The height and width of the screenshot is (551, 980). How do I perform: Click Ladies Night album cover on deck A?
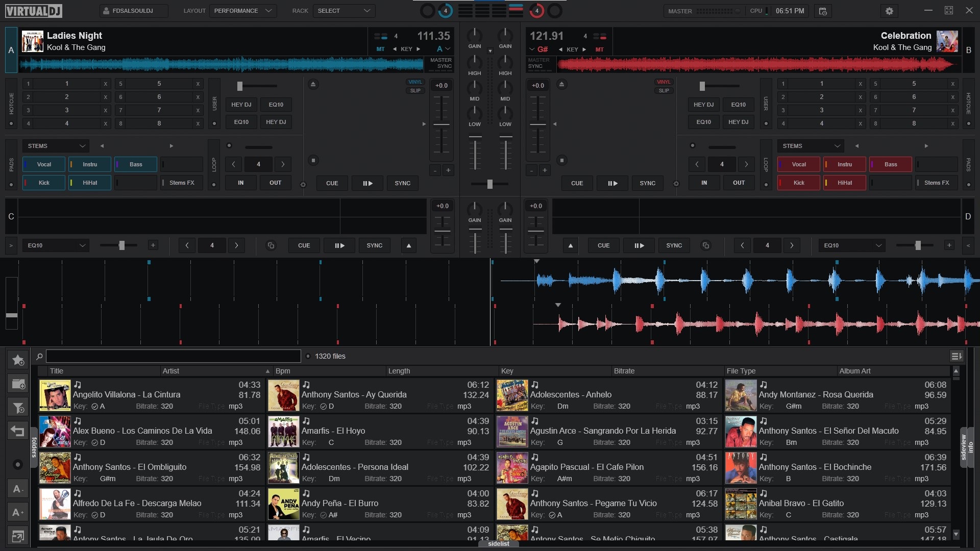coord(32,41)
